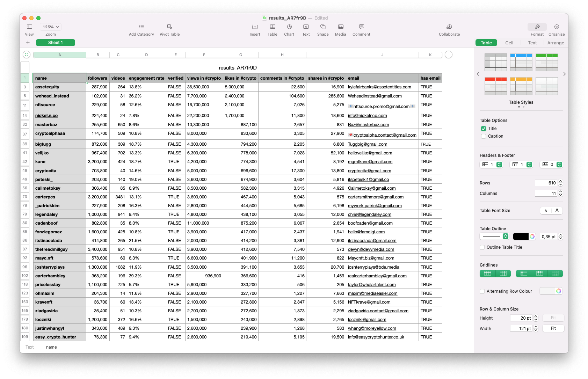Open the Pivot Table tool

(169, 27)
